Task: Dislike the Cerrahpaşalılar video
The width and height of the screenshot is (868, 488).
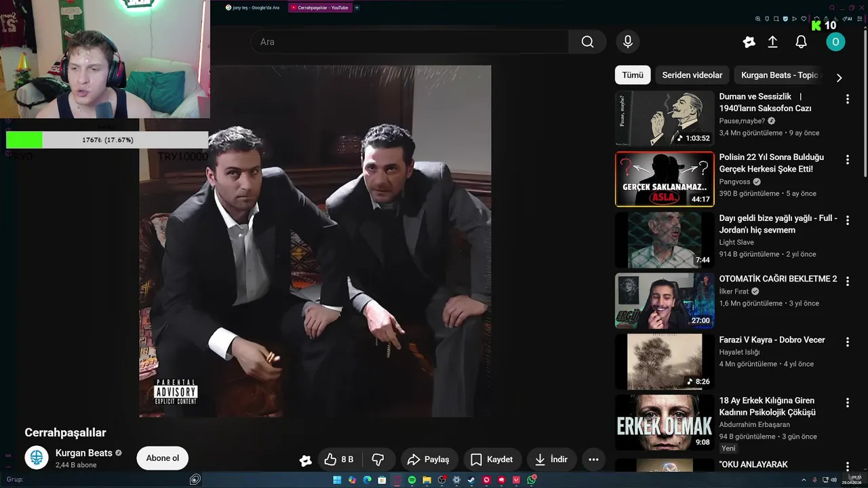Action: click(378, 460)
